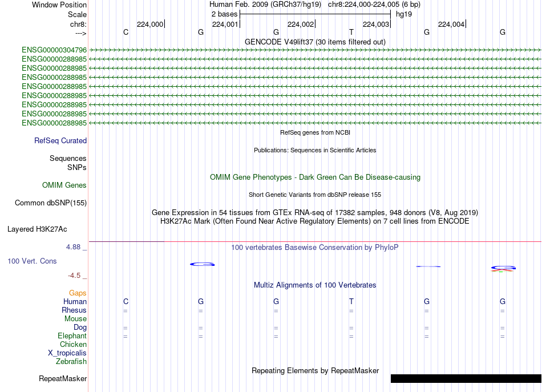Select the Scale label in ruler
This screenshot has height=392, width=542.
click(x=77, y=14)
